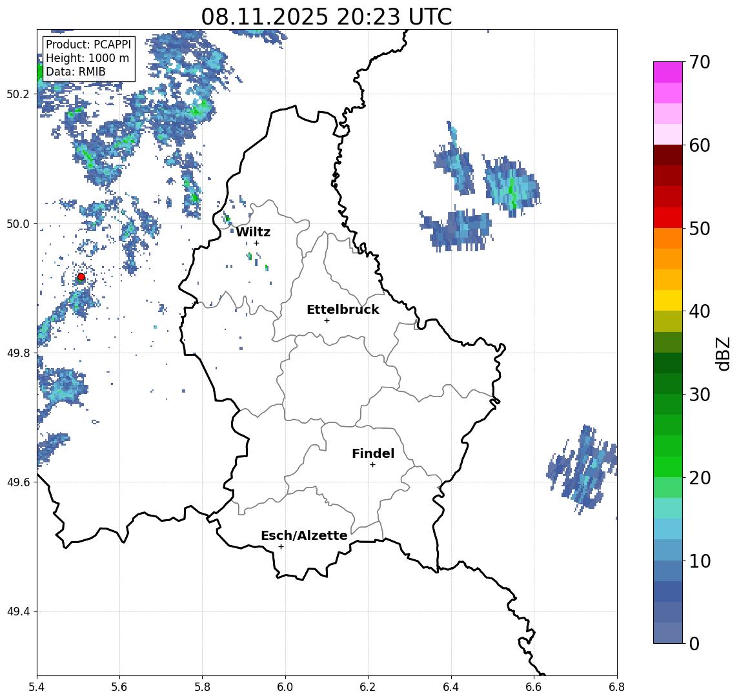
Task: Click the green-cored echo near 6.55°E, 50.05°N
Action: click(x=511, y=187)
